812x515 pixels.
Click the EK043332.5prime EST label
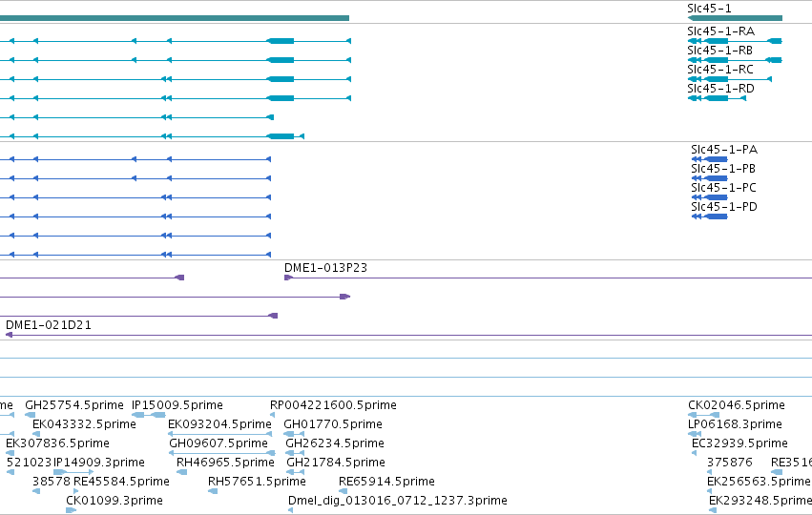pos(84,424)
